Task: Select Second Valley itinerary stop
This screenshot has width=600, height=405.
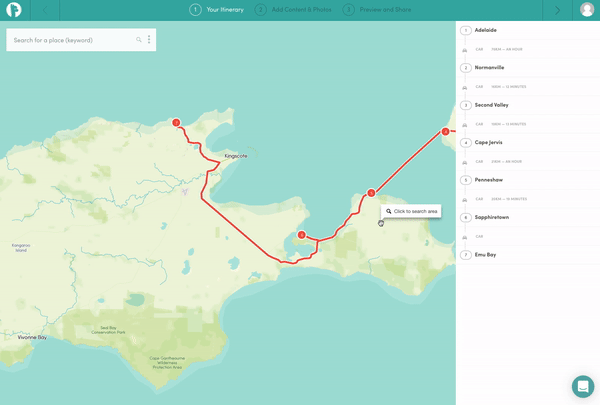Action: [491, 105]
